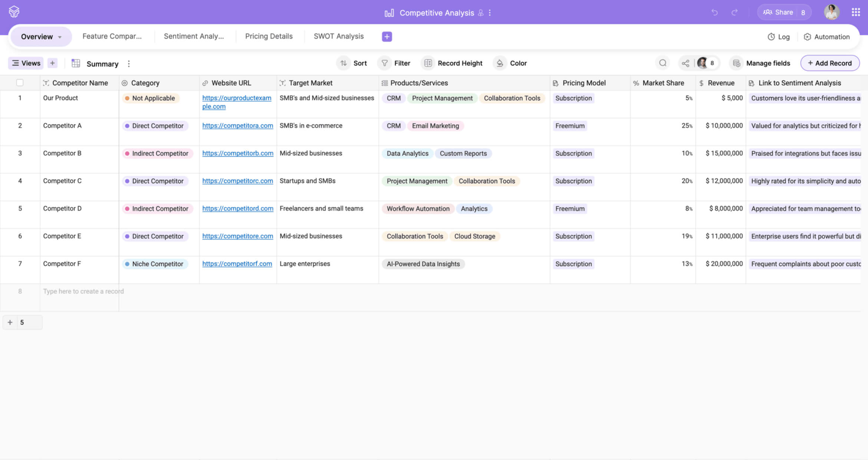This screenshot has width=868, height=460.
Task: Toggle the select-all records checkbox
Action: coord(20,83)
